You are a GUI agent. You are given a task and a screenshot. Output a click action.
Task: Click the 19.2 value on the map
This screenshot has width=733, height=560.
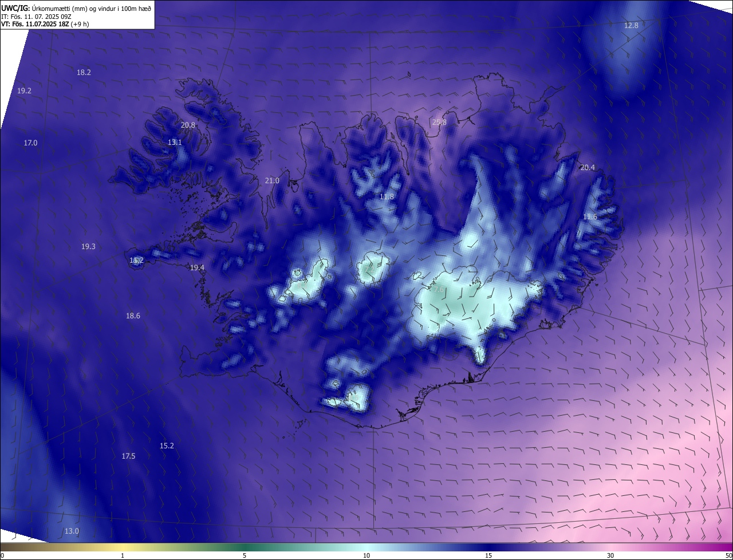pyautogui.click(x=24, y=90)
